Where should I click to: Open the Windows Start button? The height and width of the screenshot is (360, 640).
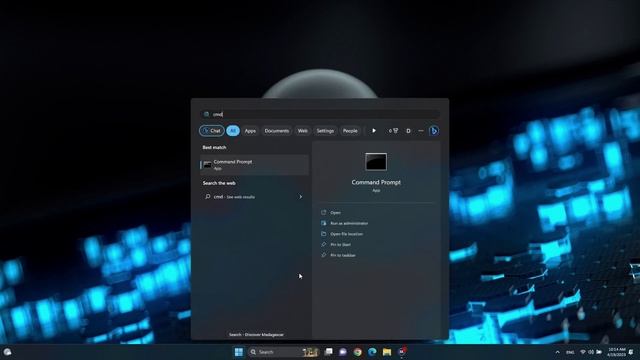(x=239, y=352)
